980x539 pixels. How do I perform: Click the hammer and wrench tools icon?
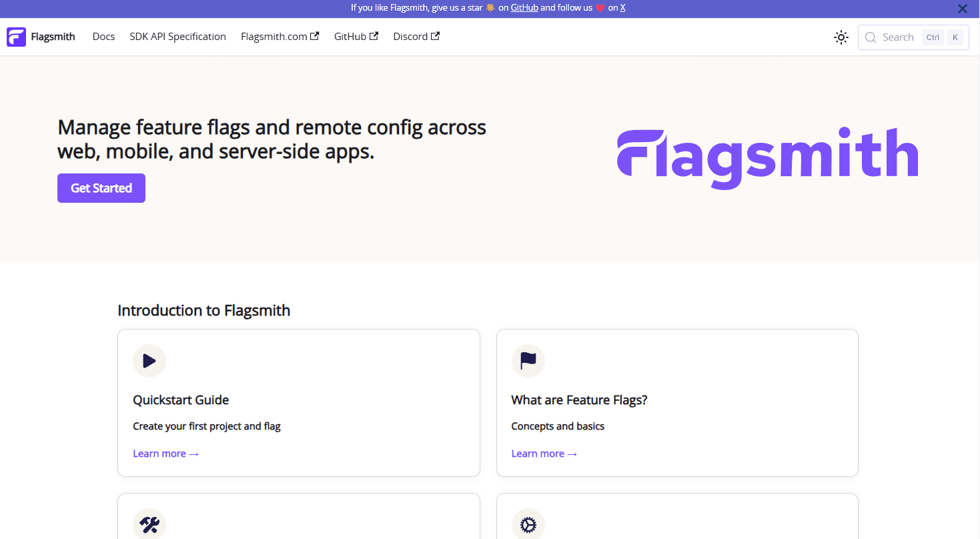(x=149, y=525)
